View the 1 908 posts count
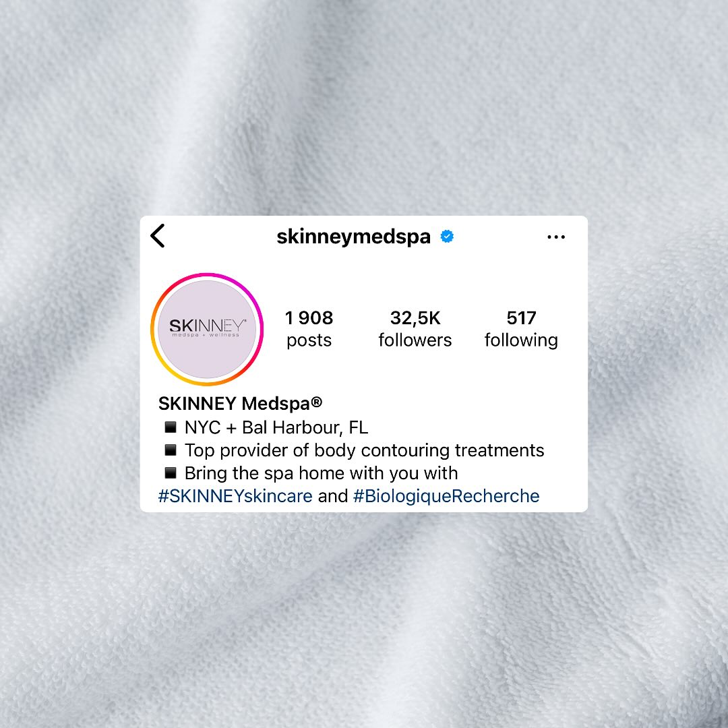This screenshot has width=728, height=728. pyautogui.click(x=309, y=329)
